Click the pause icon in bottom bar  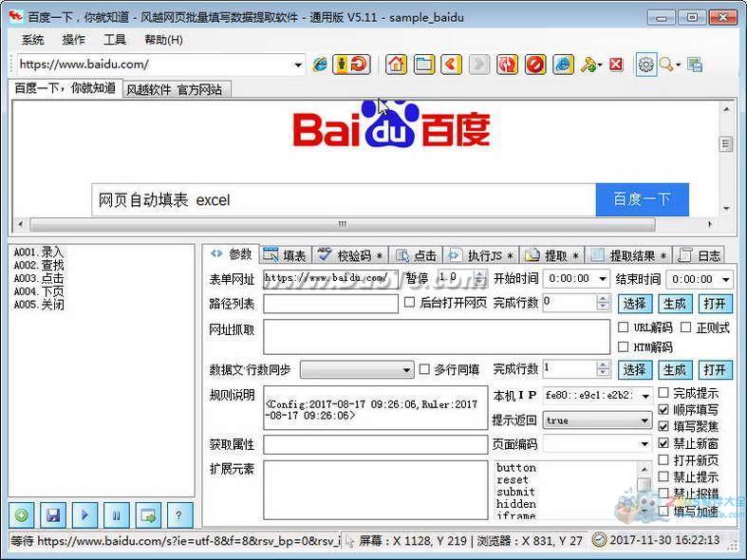tap(116, 515)
